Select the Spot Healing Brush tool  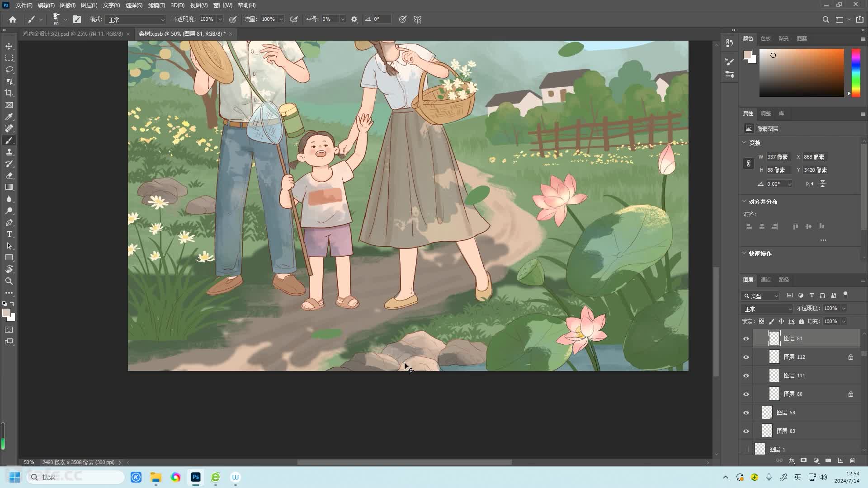pyautogui.click(x=9, y=128)
